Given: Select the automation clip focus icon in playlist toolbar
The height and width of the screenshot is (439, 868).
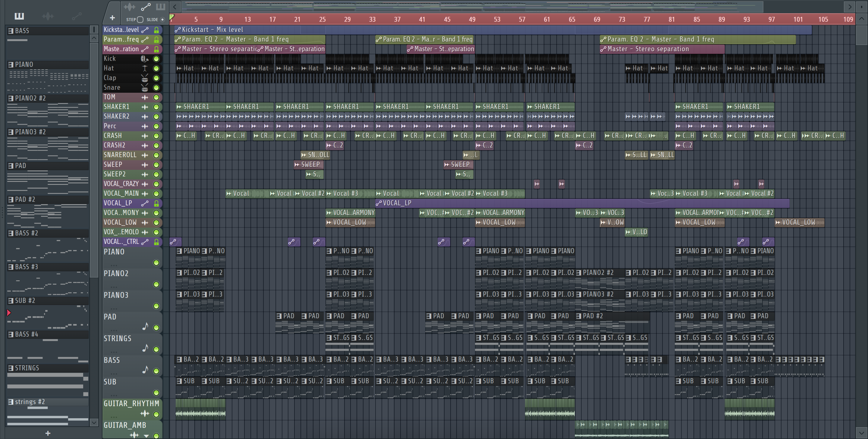Looking at the screenshot, I should [146, 7].
